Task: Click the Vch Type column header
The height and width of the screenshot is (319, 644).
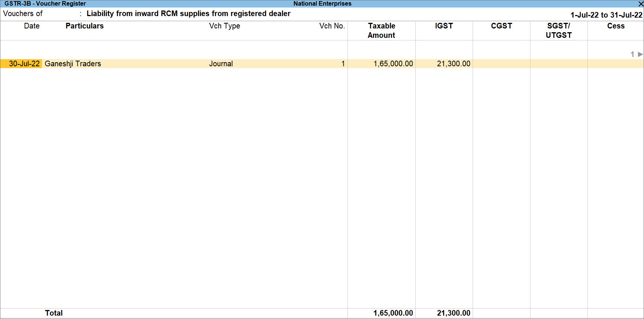Action: [225, 26]
